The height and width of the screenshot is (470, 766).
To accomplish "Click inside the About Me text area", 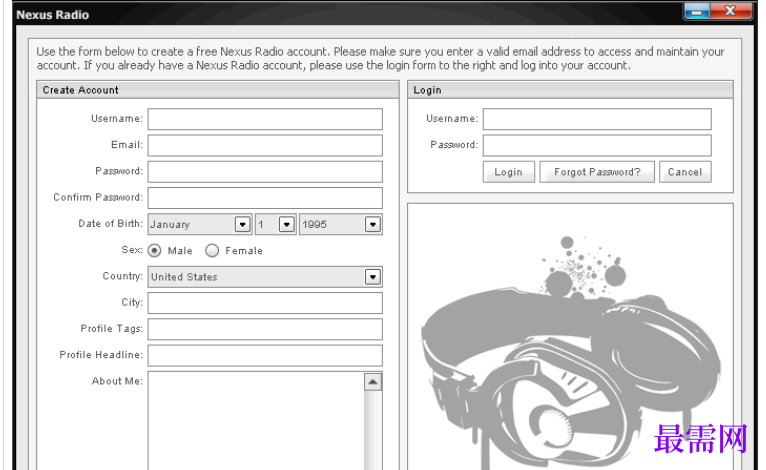I will [x=256, y=421].
